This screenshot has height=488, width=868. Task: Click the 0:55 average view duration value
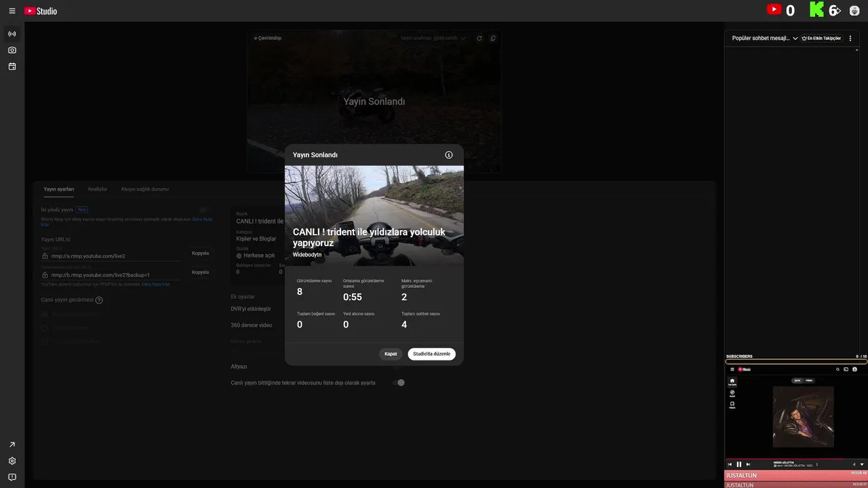coord(353,297)
